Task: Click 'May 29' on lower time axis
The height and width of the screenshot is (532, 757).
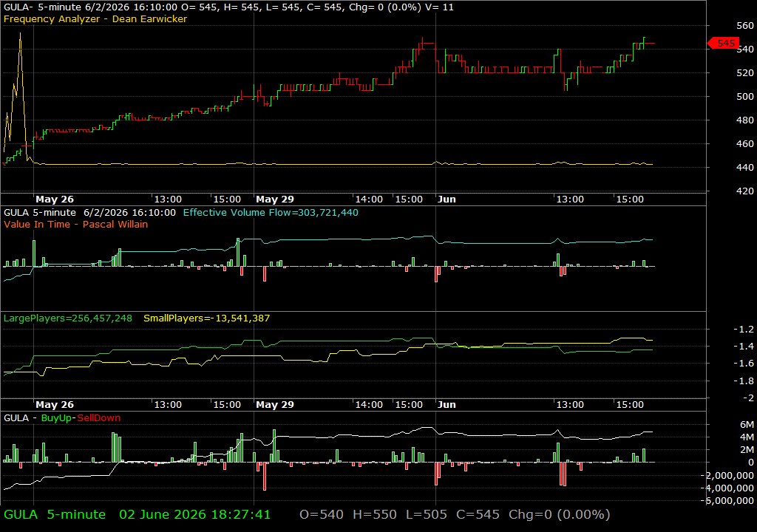Action: 275,405
